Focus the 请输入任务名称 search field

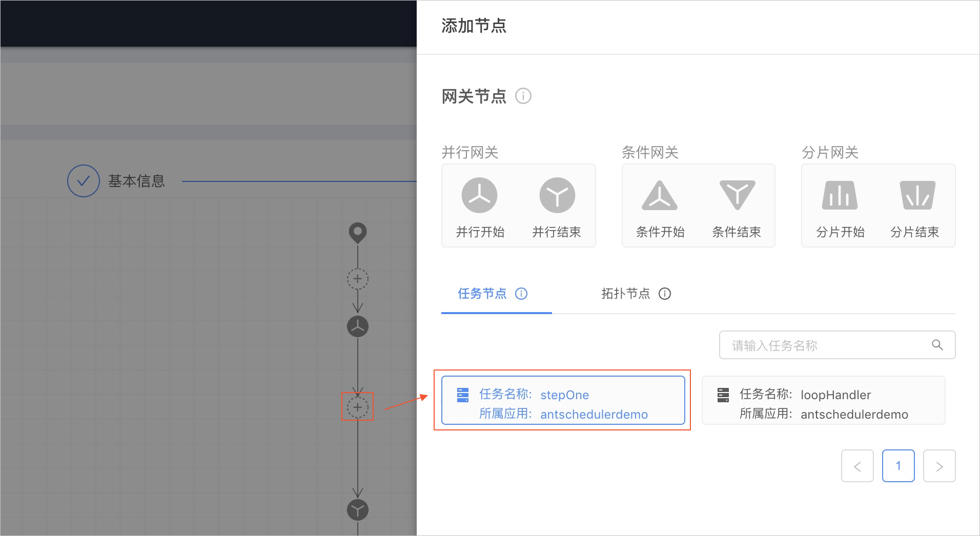coord(837,345)
